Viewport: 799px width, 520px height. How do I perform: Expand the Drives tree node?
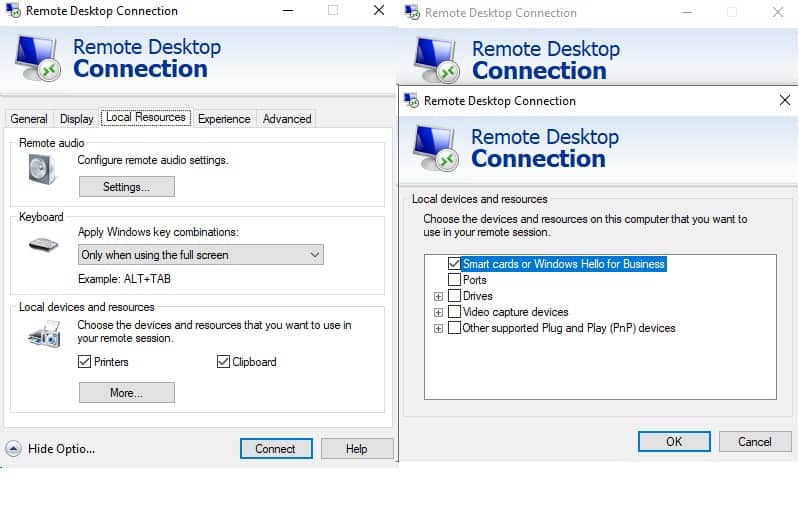tap(438, 296)
